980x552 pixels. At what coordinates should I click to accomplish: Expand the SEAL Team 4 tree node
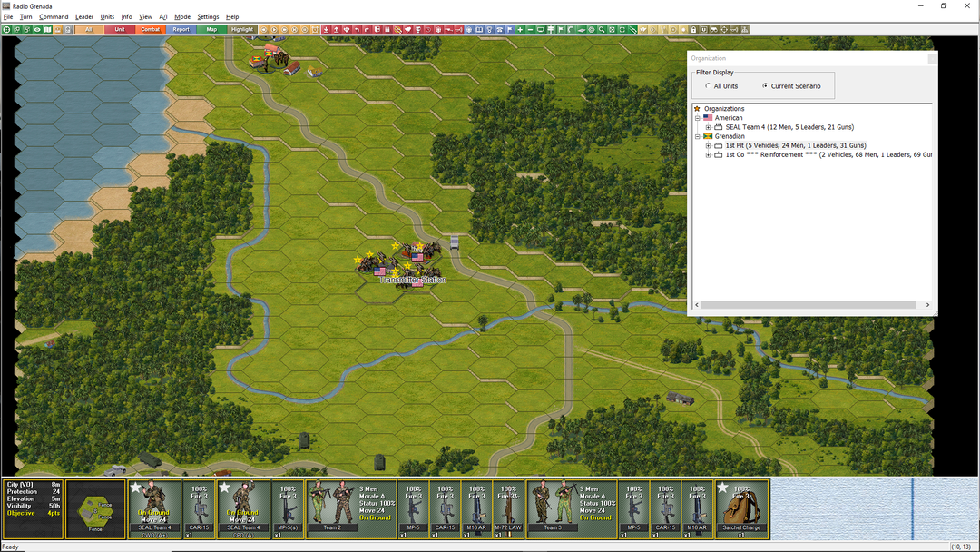(708, 127)
